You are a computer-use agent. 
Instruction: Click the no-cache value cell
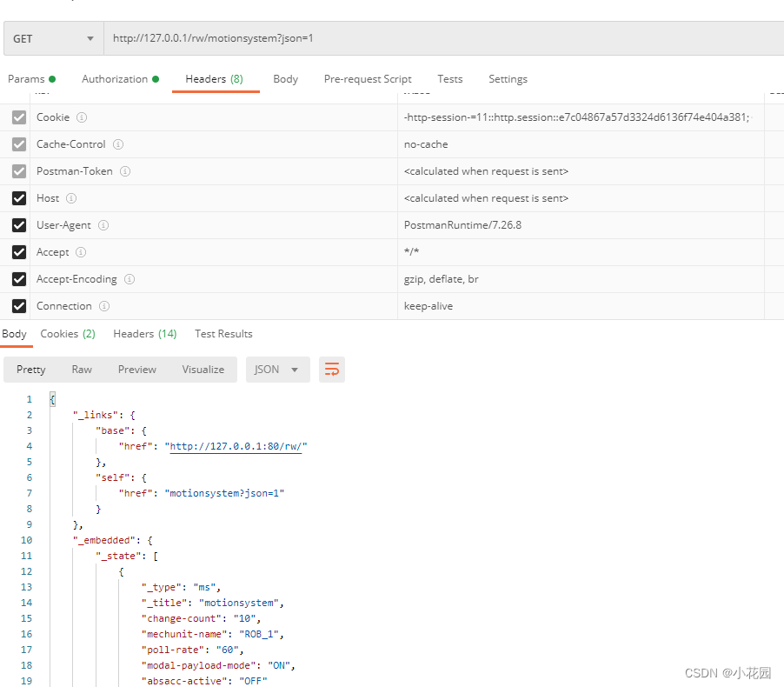(x=581, y=144)
